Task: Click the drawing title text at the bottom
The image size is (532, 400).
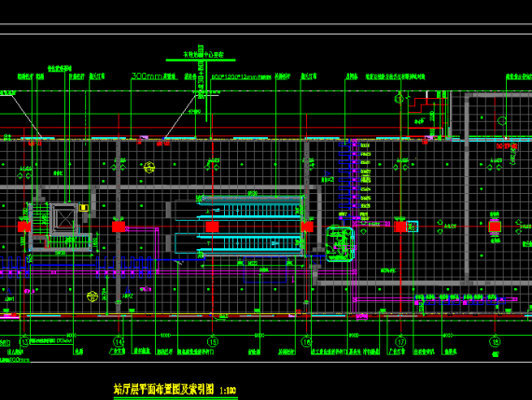Action: (163, 389)
